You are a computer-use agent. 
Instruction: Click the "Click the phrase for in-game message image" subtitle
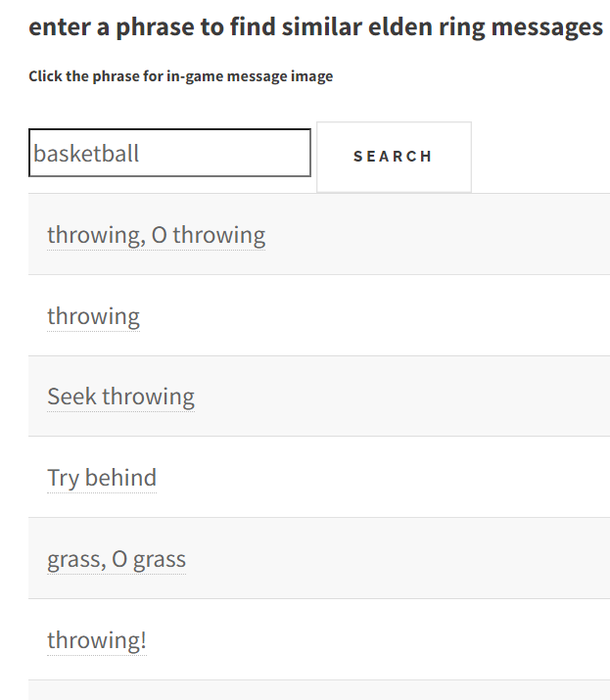[181, 76]
